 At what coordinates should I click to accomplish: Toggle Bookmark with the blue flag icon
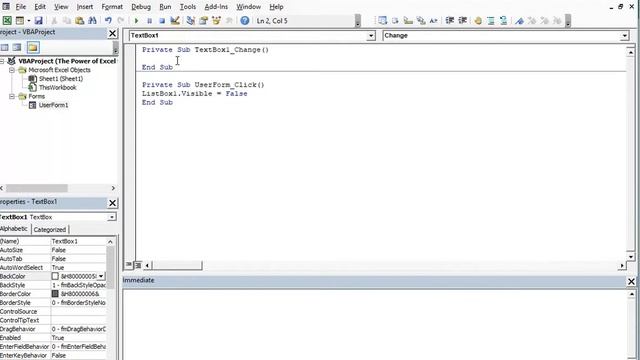[519, 20]
